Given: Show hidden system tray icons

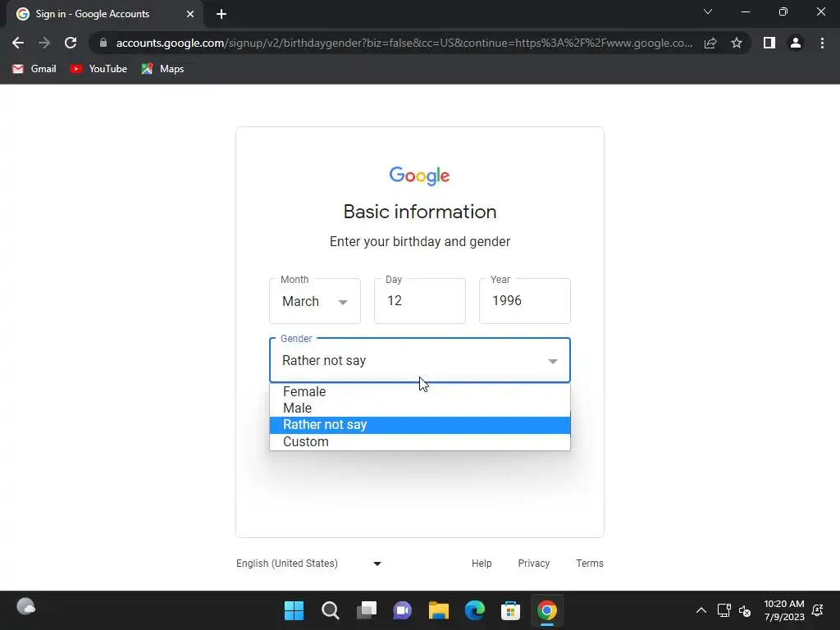Looking at the screenshot, I should 701,610.
